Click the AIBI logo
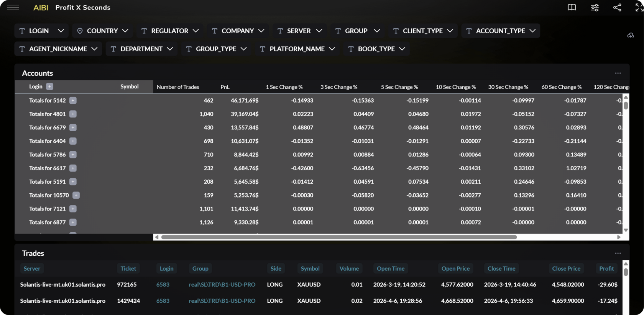This screenshot has height=315, width=644. click(41, 8)
